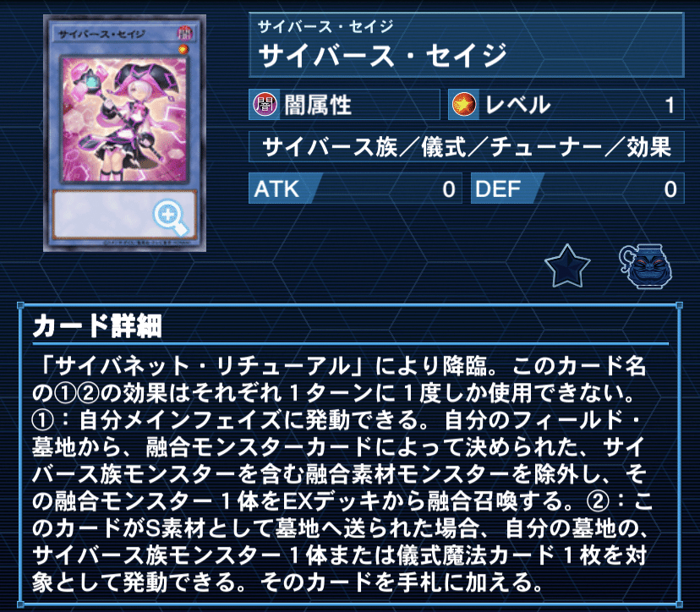Click the カード詳細 section heading
700x612 pixels.
point(97,325)
